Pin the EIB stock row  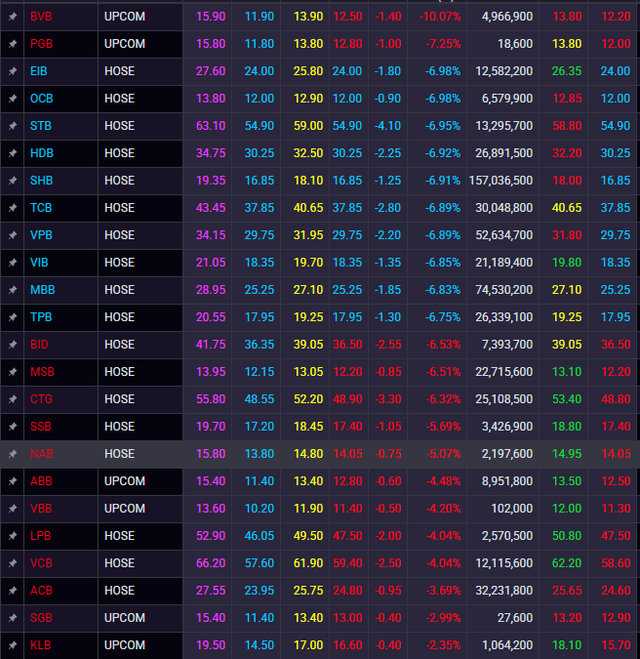pyautogui.click(x=12, y=72)
